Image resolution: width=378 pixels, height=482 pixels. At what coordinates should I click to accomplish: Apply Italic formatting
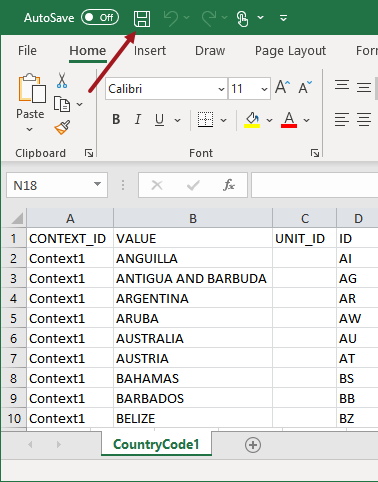pos(138,119)
